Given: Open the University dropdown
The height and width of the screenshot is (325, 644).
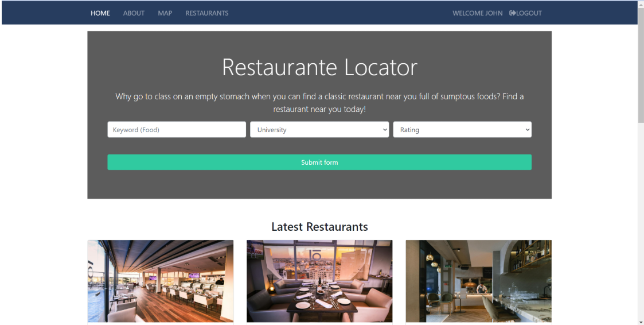Looking at the screenshot, I should (x=319, y=130).
